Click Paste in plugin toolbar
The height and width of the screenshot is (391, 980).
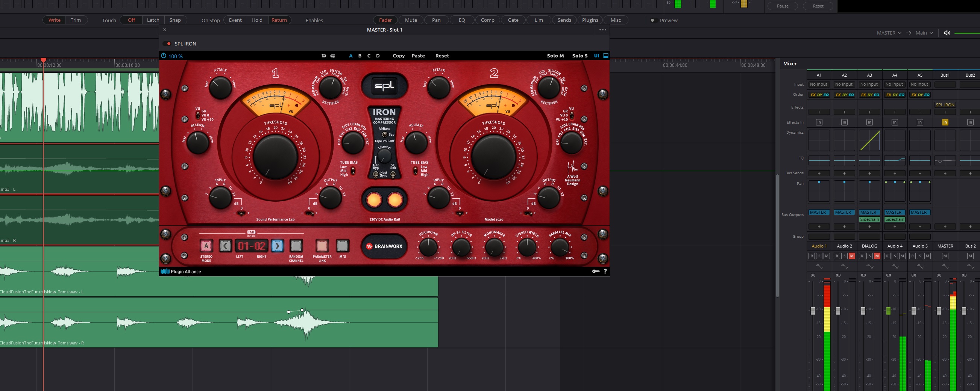pos(418,56)
